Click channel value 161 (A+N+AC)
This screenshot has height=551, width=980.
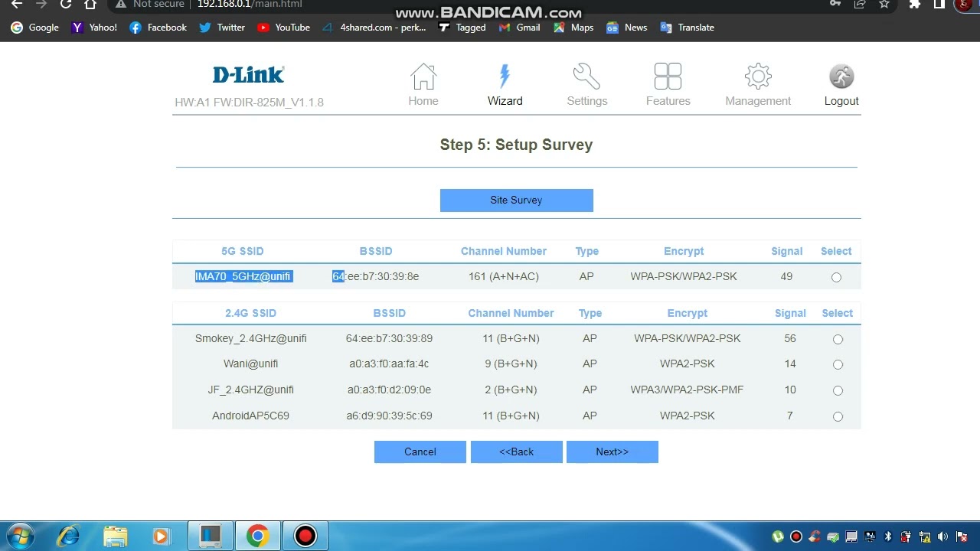click(x=503, y=276)
